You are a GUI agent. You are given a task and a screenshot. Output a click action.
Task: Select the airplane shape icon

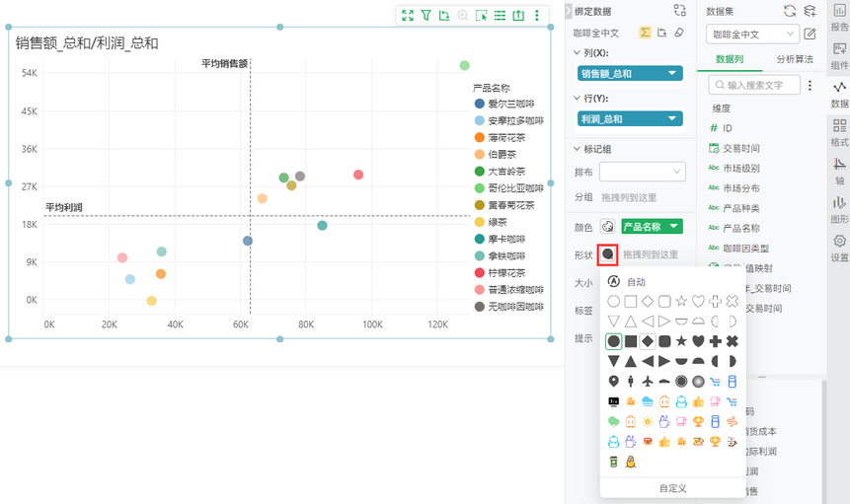coord(648,381)
